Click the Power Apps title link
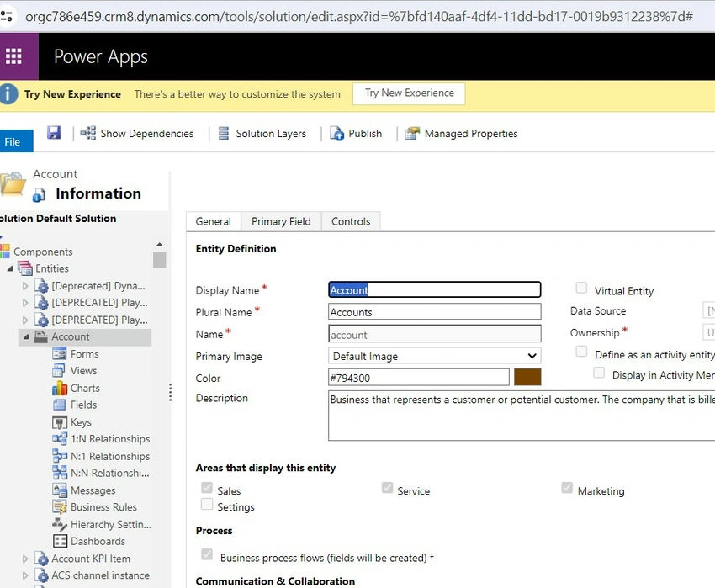 [101, 56]
